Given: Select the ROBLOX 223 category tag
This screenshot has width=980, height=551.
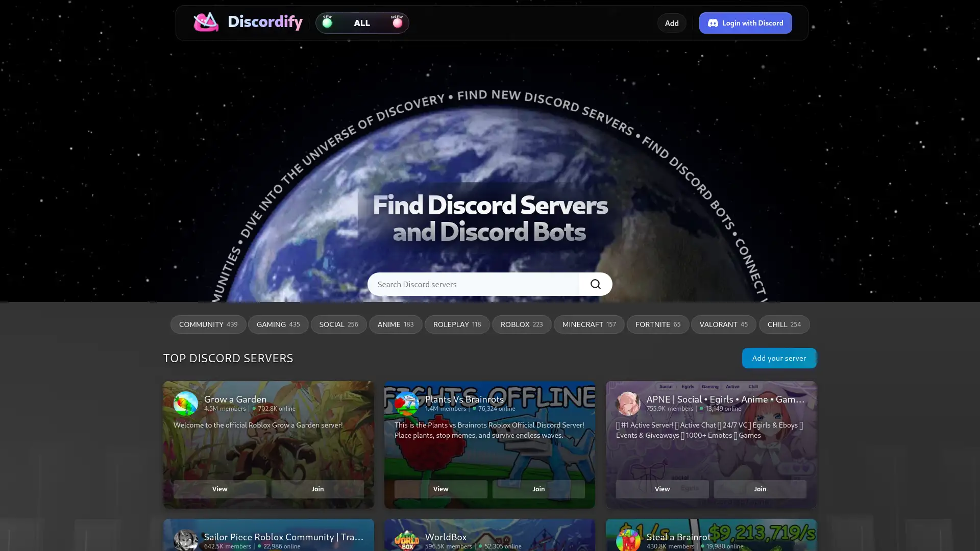Looking at the screenshot, I should (522, 324).
